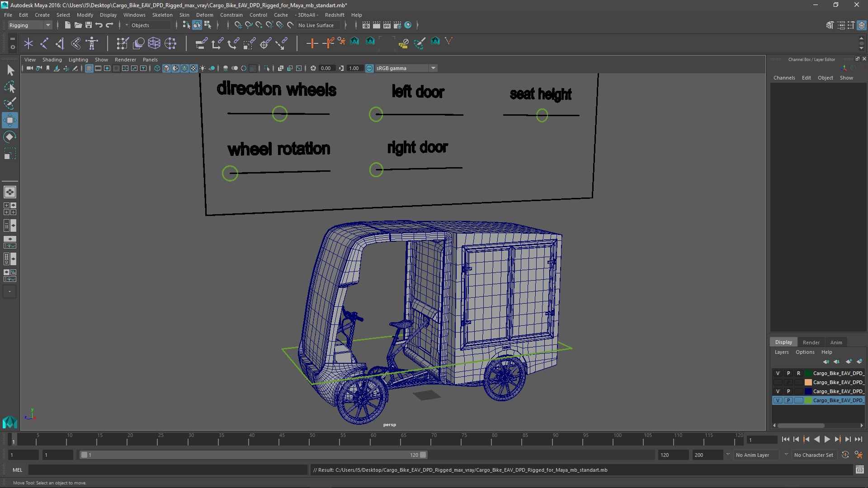Image resolution: width=868 pixels, height=488 pixels.
Task: Enable visibility of second Cargo_Bike layer
Action: 778,382
